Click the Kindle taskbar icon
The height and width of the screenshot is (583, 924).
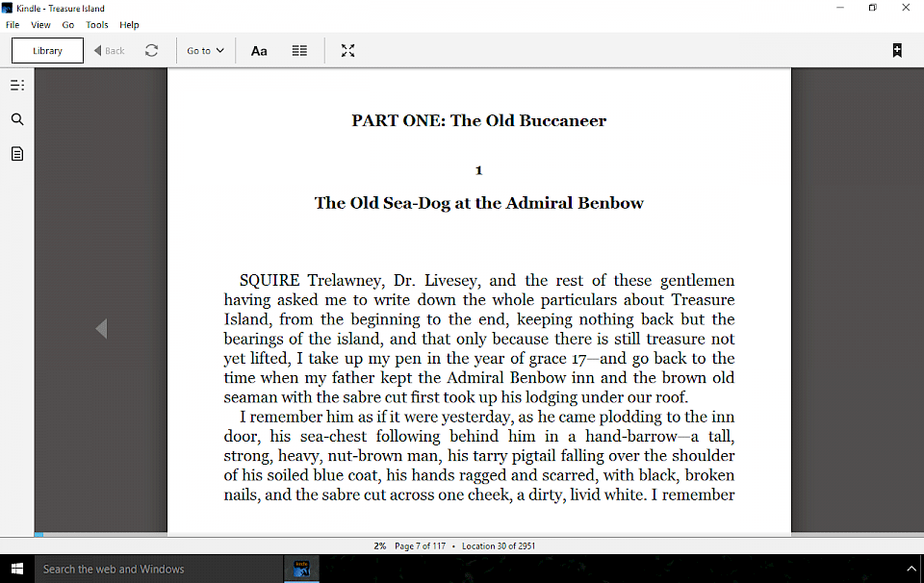[x=301, y=569]
